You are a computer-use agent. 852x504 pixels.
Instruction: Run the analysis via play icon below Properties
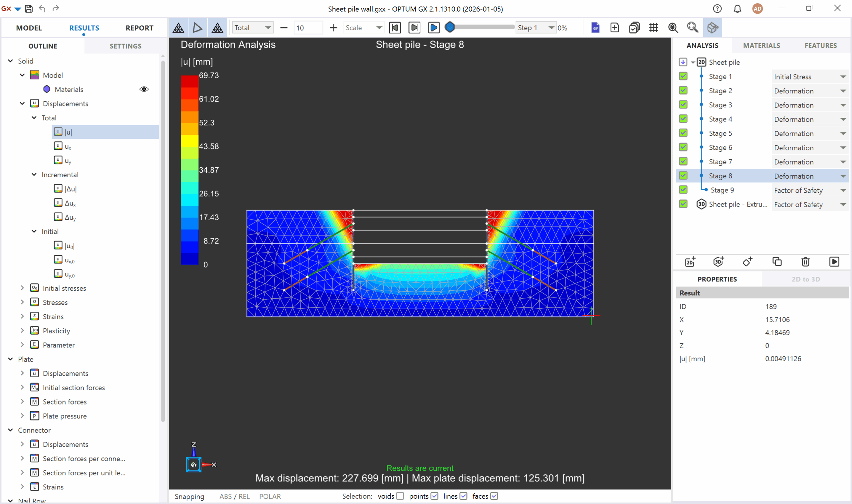tap(835, 261)
